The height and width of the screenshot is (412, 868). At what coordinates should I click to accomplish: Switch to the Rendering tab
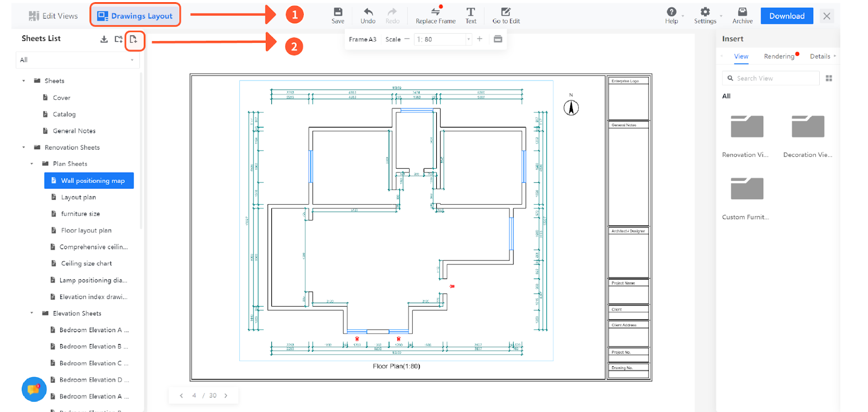[x=778, y=56]
